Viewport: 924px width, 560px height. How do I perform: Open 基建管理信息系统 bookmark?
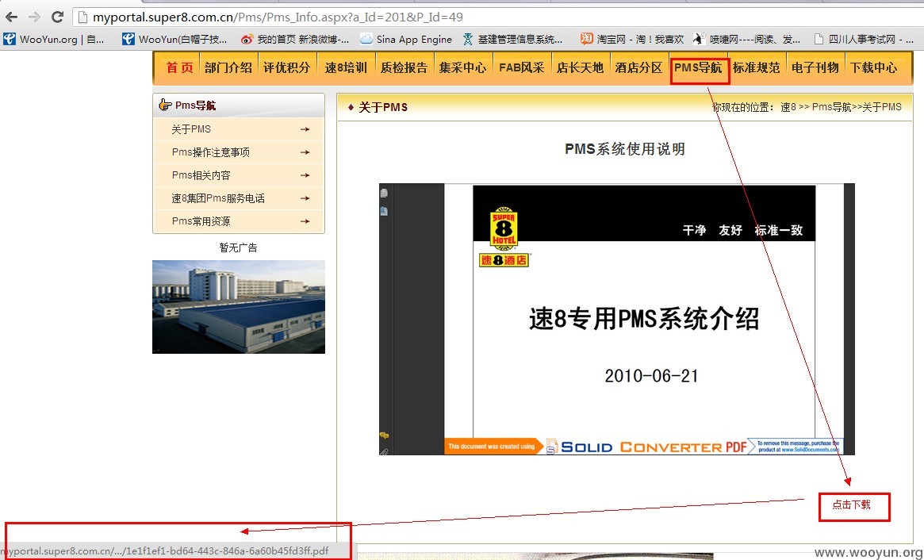pos(512,40)
